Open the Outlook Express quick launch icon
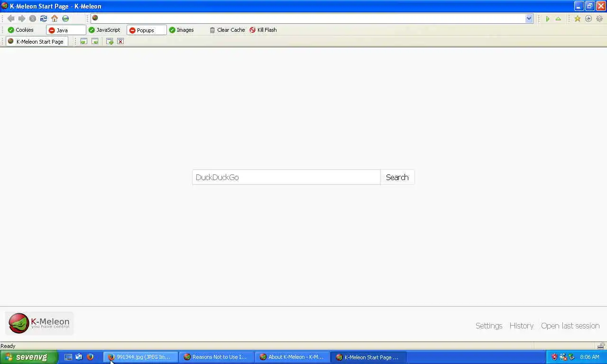This screenshot has width=607, height=364. tap(79, 357)
